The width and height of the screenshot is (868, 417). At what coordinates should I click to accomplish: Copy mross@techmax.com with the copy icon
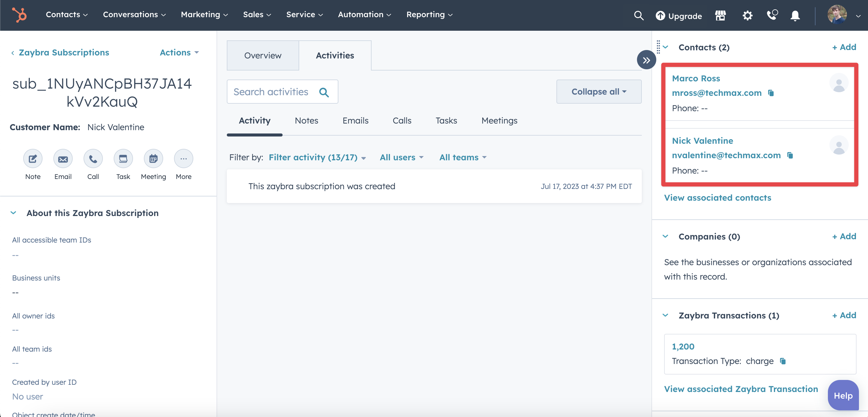coord(771,93)
